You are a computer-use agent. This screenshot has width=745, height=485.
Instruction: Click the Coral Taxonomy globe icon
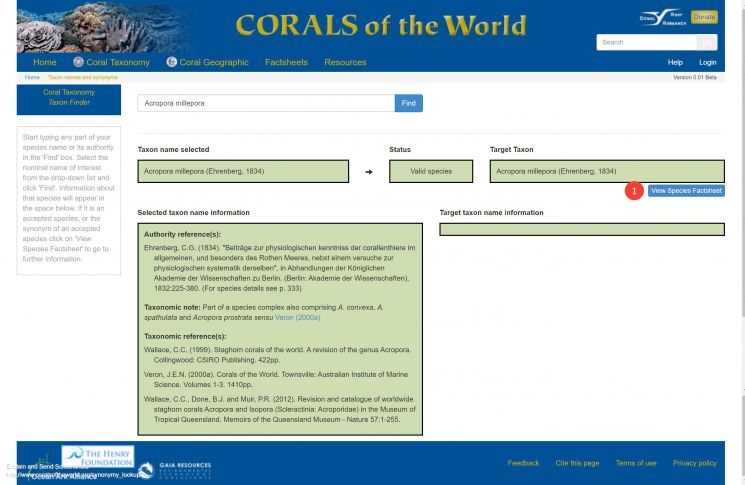coord(78,62)
